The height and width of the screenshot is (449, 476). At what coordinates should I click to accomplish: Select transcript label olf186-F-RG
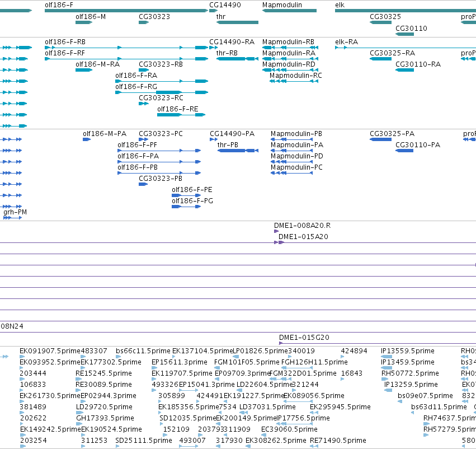coord(136,87)
